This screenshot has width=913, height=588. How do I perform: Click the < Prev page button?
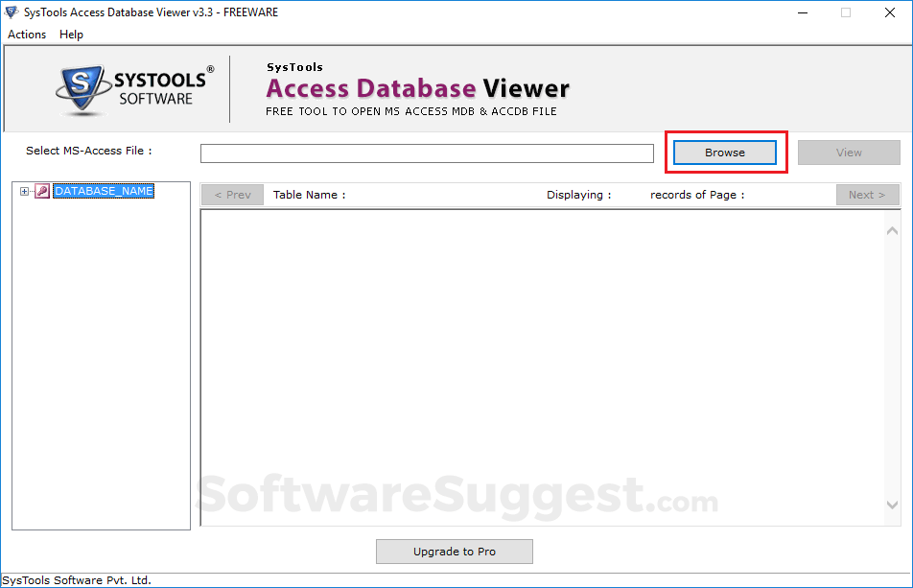(x=232, y=195)
